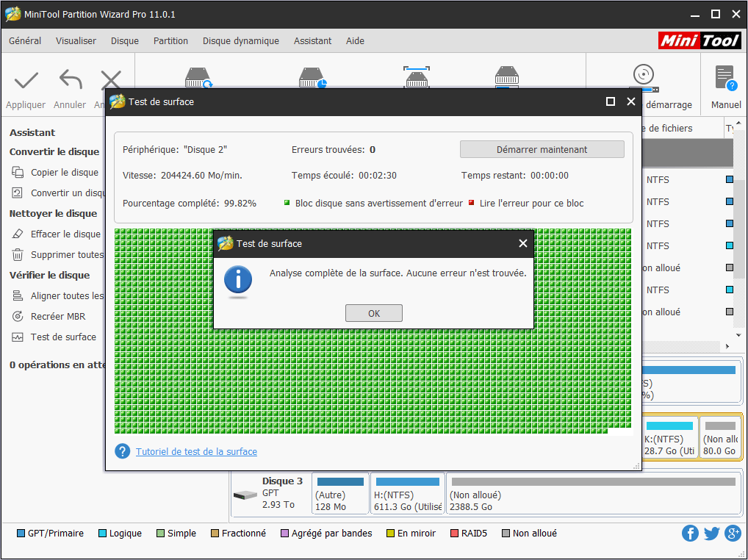748x560 pixels.
Task: Click the horizontal scrollbar right arrow
Action: [727, 346]
